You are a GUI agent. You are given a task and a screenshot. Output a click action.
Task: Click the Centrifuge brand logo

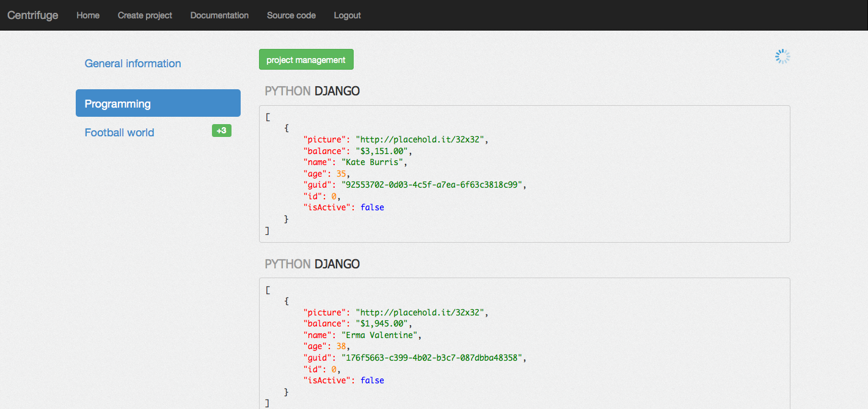(33, 15)
